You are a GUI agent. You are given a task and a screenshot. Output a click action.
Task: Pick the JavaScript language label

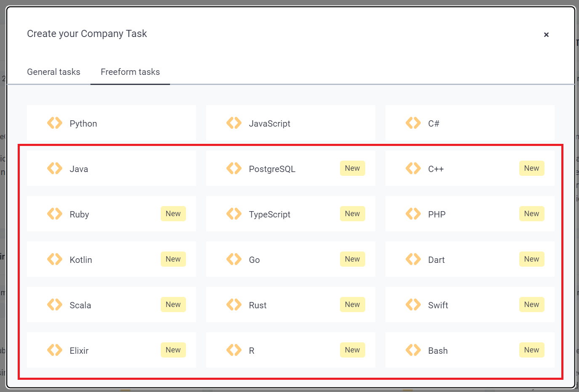point(270,124)
